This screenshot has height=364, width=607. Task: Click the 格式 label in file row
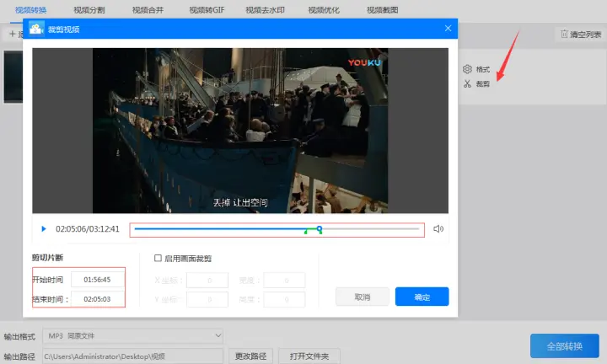coord(483,69)
